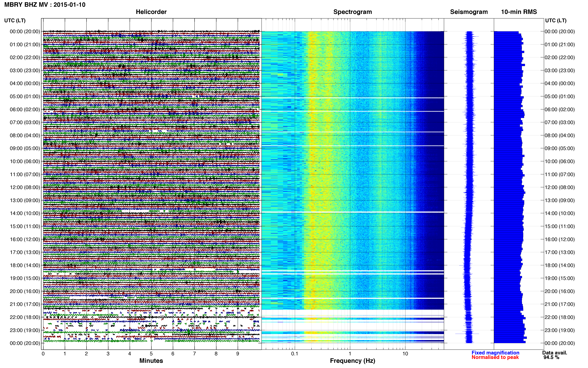Click the large data gap after 21:00 in spectrogram

click(352, 312)
